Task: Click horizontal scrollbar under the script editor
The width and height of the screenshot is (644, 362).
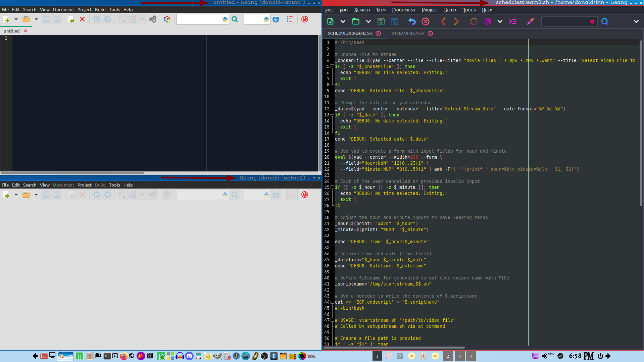Action: (394, 348)
